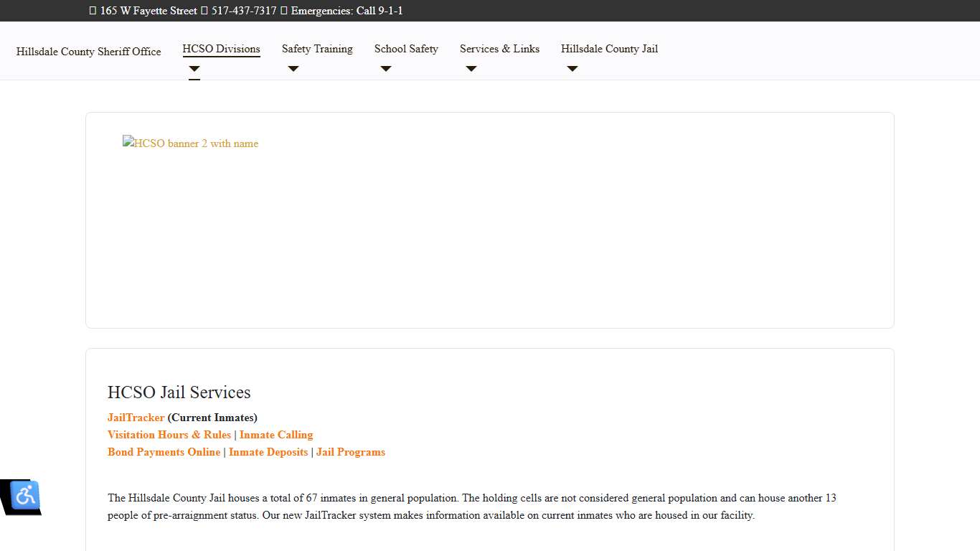
Task: Open the Safety Training menu
Action: point(317,49)
